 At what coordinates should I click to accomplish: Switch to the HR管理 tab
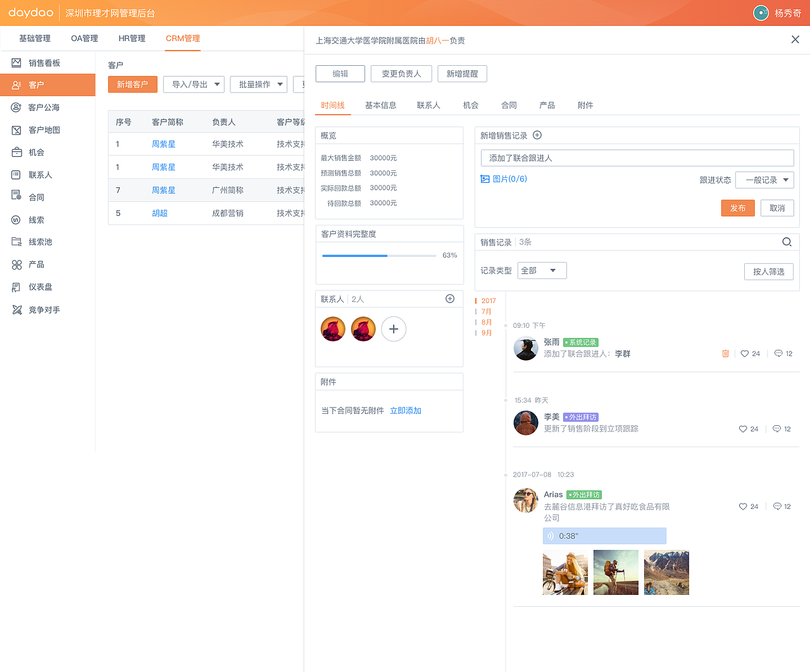[x=132, y=38]
